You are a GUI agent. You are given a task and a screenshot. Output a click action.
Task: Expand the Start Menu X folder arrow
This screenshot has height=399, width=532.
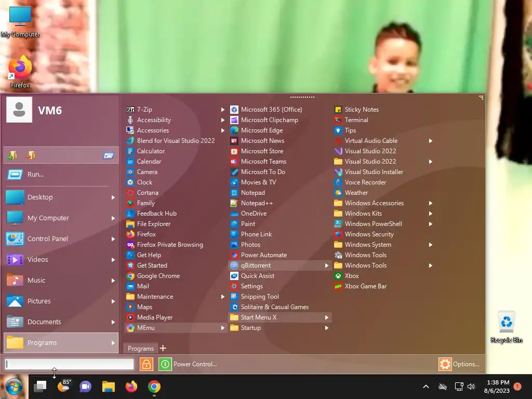coord(327,317)
